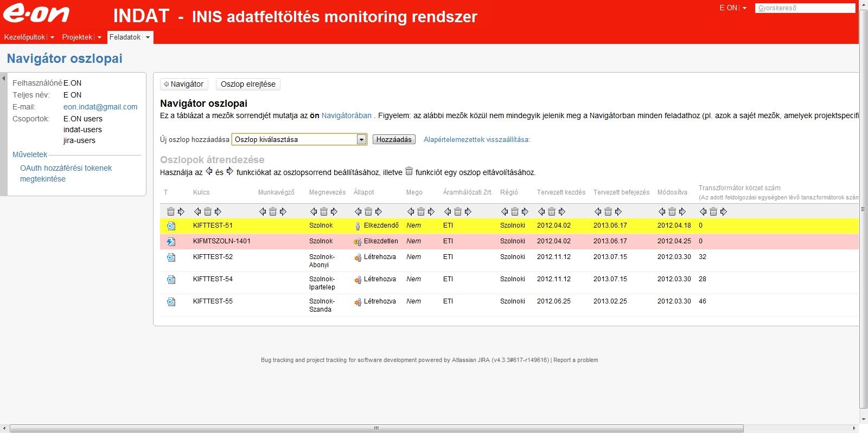Expand the Kezelőpultok menu arrow

coord(52,37)
